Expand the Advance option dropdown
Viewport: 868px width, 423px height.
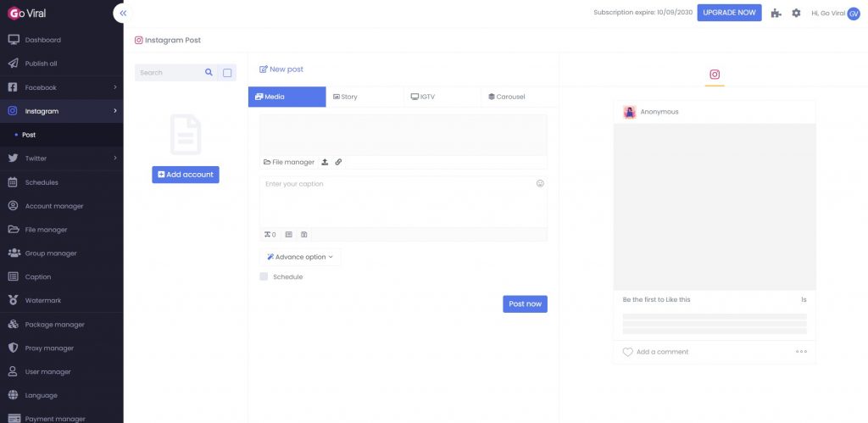pos(300,257)
